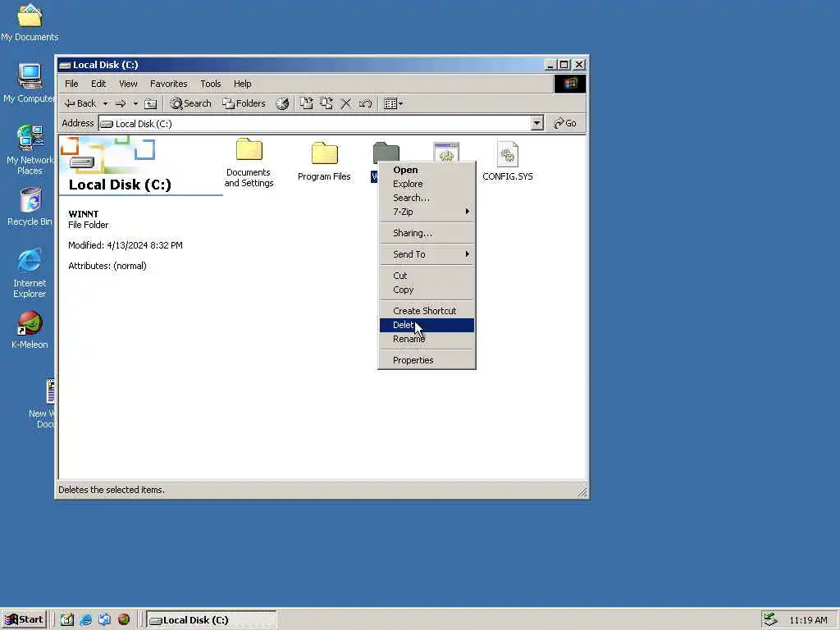Click the Search toolbar button

click(190, 103)
